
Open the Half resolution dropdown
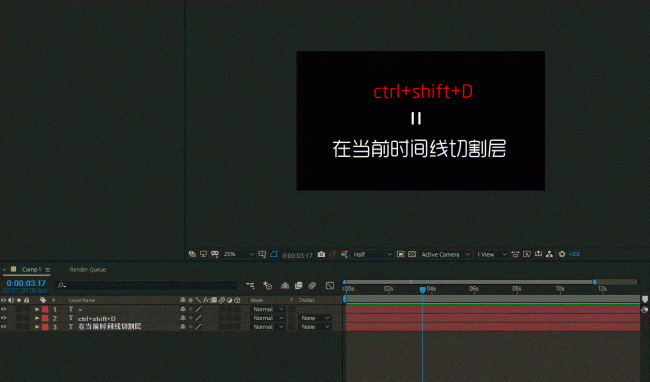point(372,254)
